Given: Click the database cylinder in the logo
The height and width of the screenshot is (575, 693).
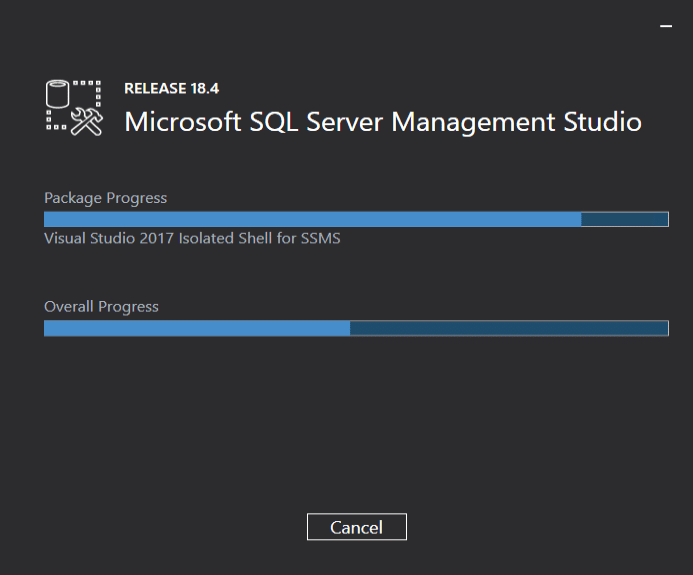Looking at the screenshot, I should tap(58, 95).
